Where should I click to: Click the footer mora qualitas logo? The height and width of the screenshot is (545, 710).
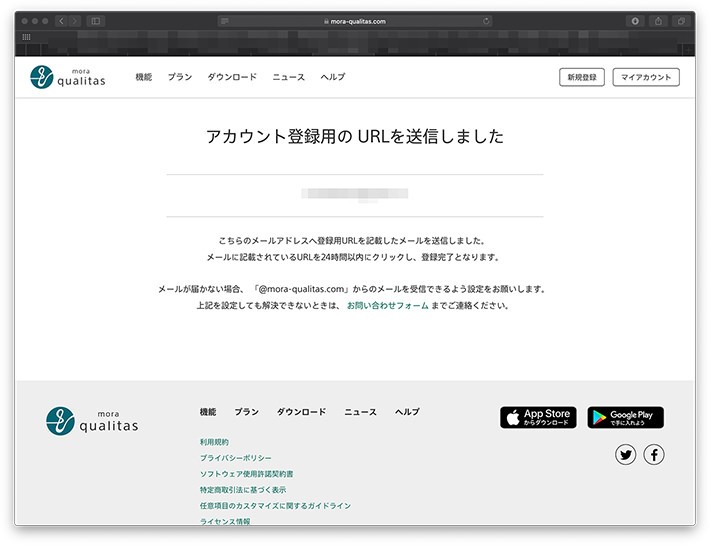[x=92, y=421]
